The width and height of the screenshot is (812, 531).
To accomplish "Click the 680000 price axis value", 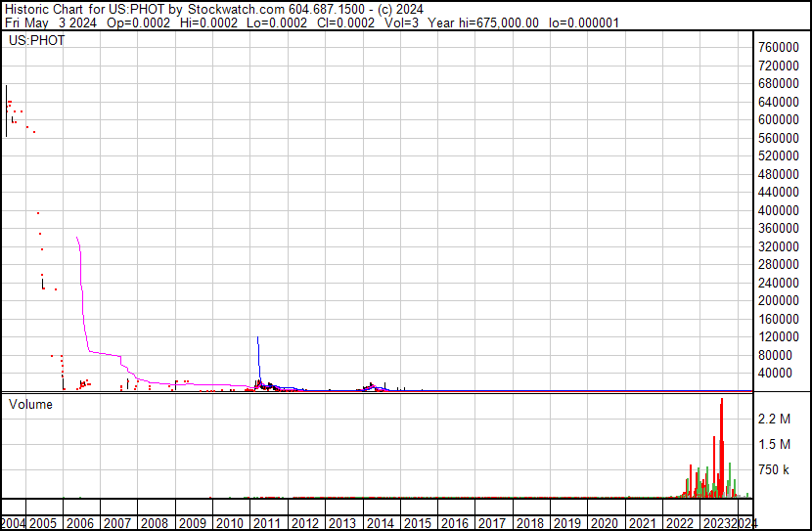I will 779,83.
